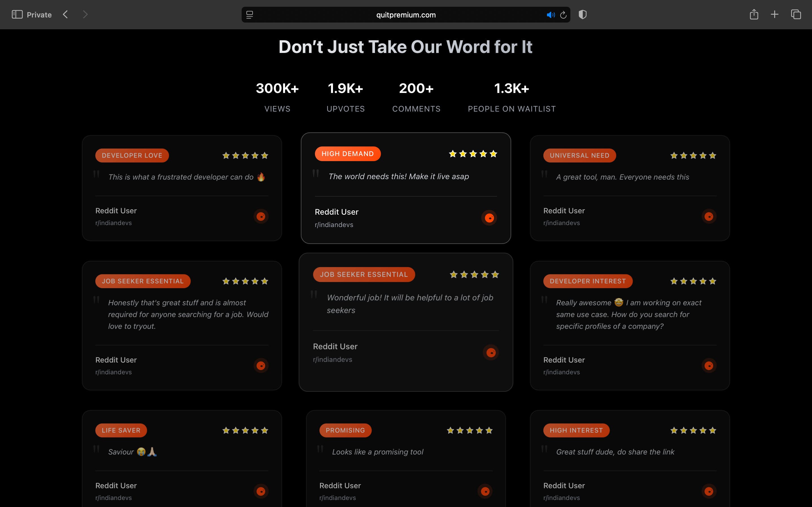
Task: Open the privacy report shield icon
Action: tap(582, 14)
